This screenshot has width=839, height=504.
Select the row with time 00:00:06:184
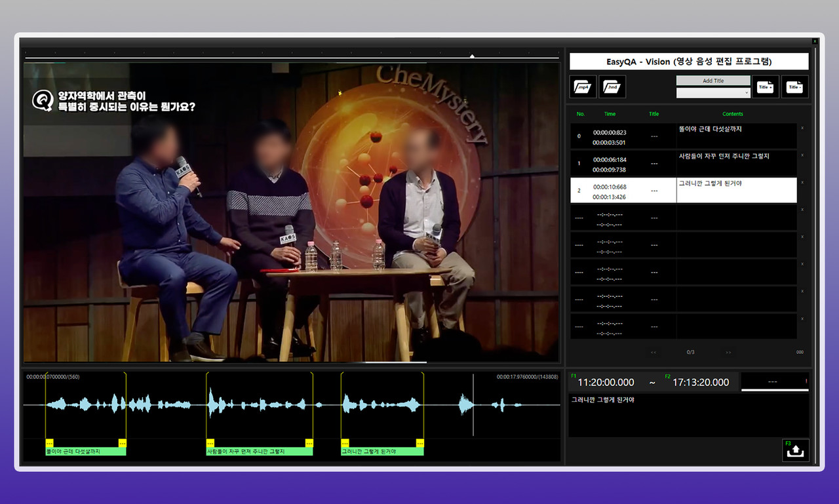pos(610,163)
